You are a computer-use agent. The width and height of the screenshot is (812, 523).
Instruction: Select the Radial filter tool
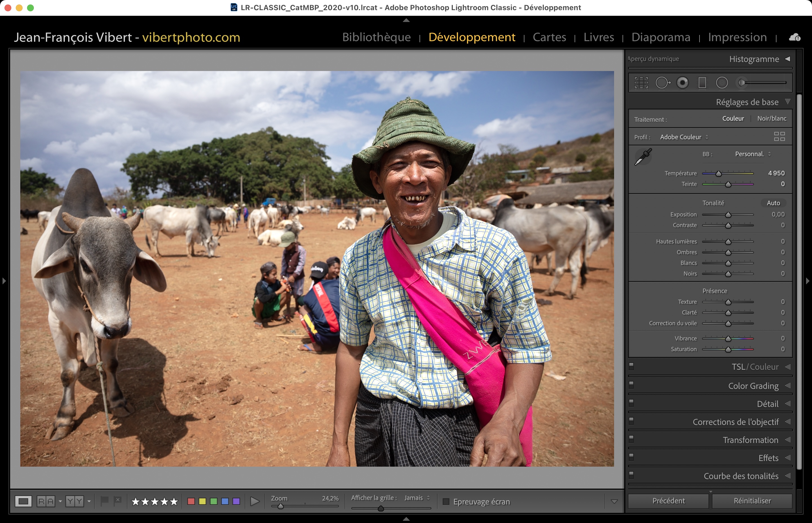[x=722, y=83]
